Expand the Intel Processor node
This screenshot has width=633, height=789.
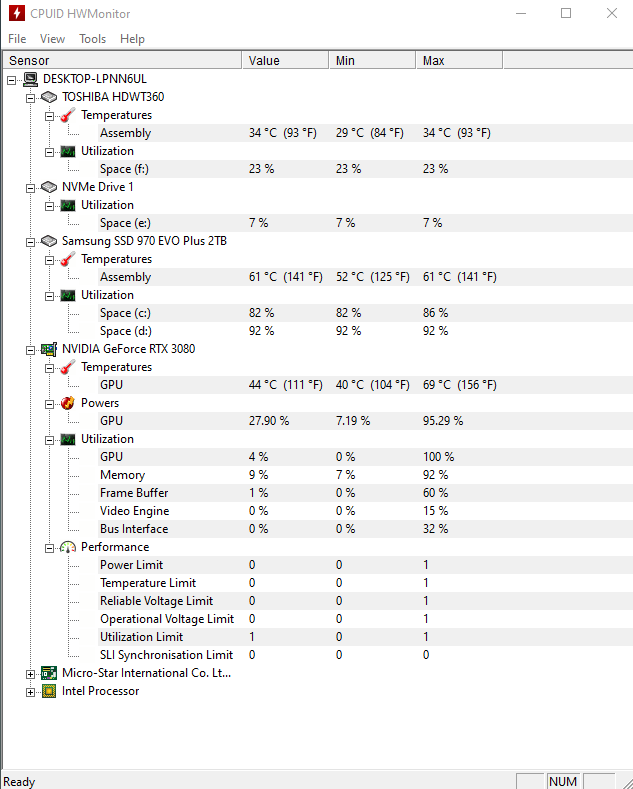[x=31, y=692]
